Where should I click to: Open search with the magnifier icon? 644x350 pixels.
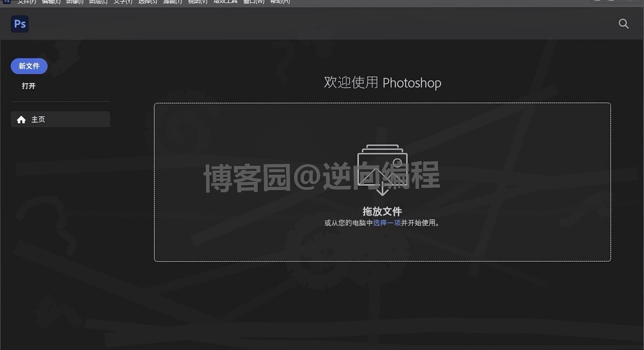(x=623, y=24)
